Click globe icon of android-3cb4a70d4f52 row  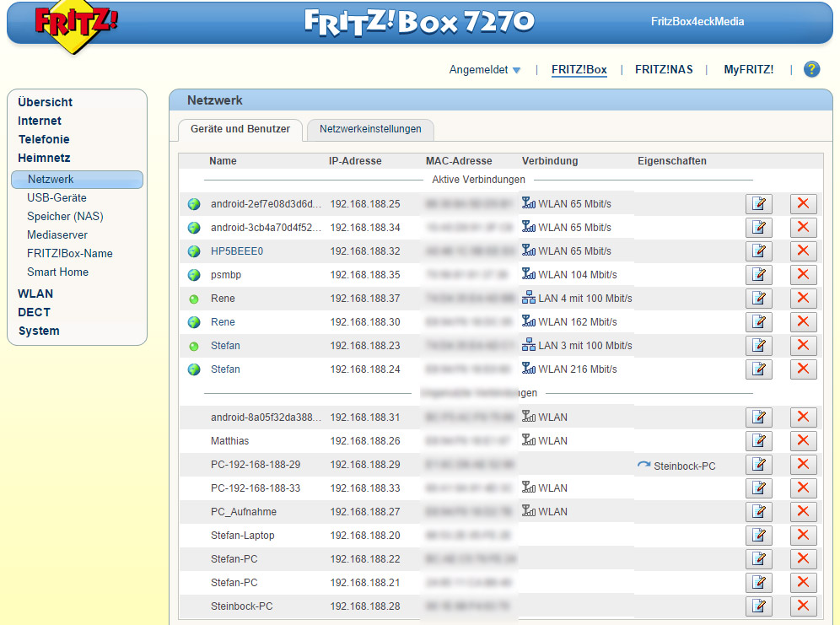click(x=194, y=228)
